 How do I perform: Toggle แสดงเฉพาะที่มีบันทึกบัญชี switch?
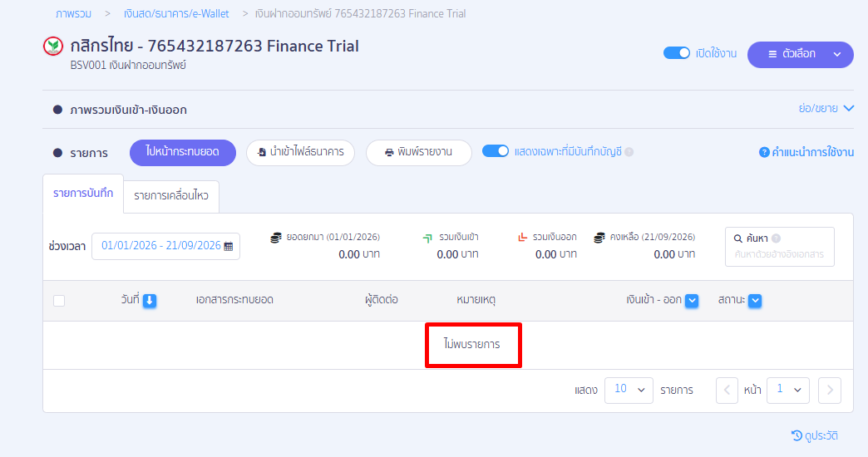click(496, 151)
